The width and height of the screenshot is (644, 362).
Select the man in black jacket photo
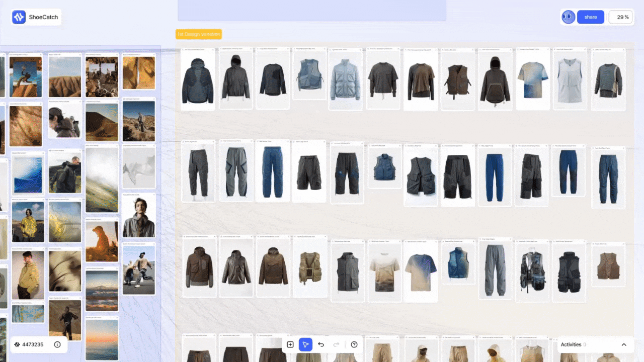[x=65, y=172]
